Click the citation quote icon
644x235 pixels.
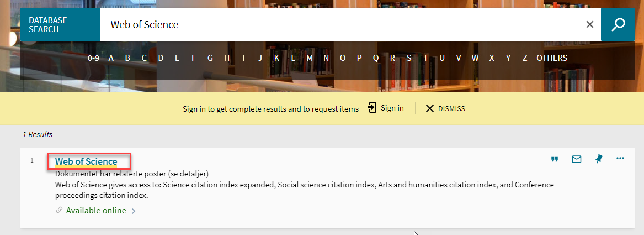(555, 159)
